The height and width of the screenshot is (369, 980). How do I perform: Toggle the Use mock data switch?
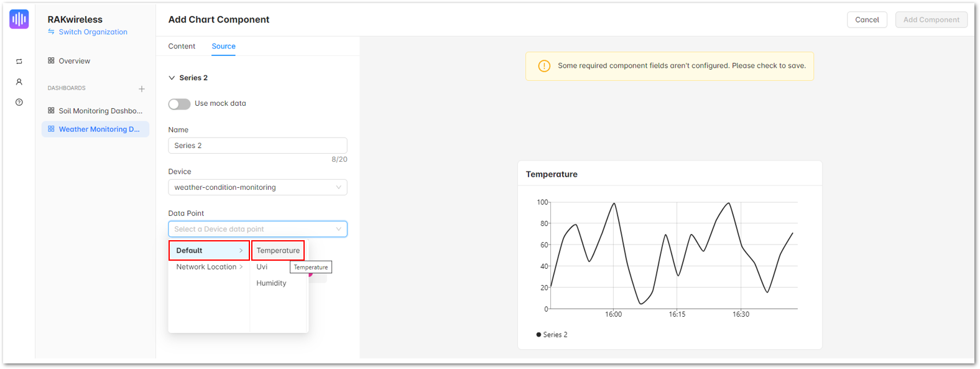coord(179,104)
